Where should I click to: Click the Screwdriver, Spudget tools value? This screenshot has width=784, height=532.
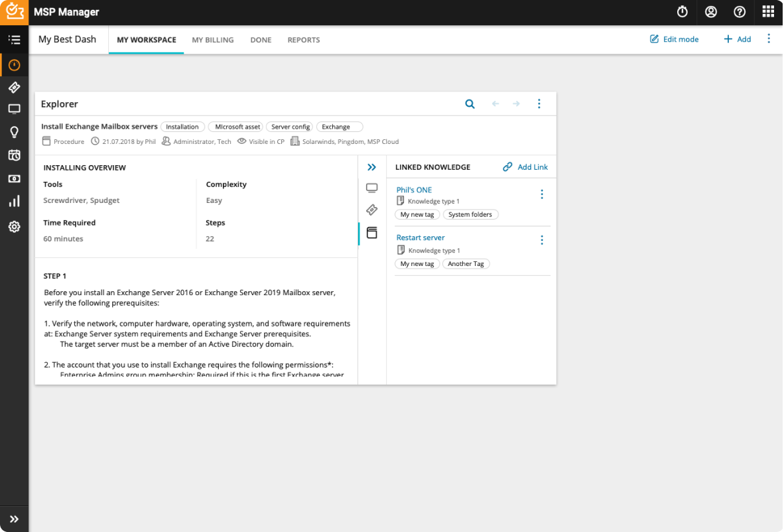pos(82,200)
